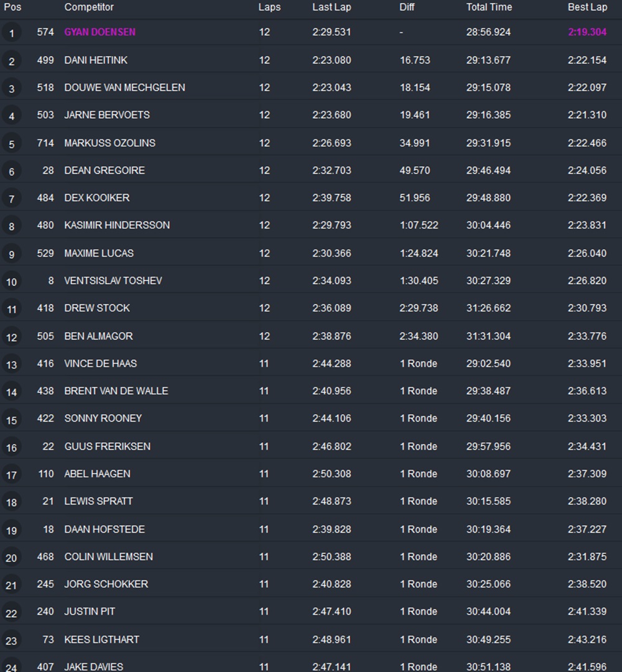Sort by the Best Lap column header
This screenshot has height=672, width=622.
587,7
